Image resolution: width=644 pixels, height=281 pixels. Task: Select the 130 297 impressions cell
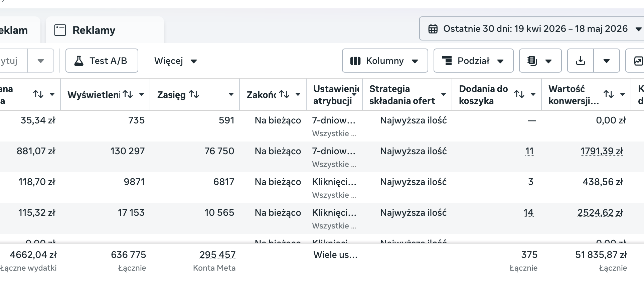[x=128, y=151]
